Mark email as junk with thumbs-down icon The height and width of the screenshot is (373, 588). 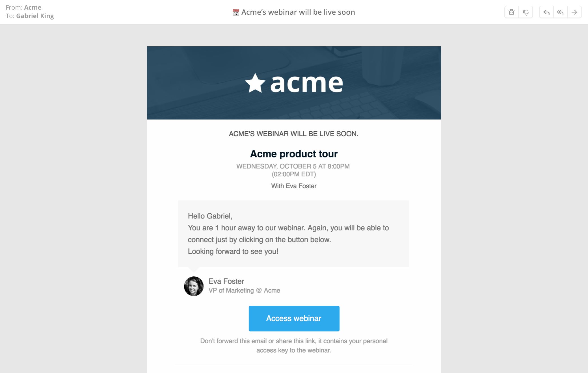(x=526, y=12)
